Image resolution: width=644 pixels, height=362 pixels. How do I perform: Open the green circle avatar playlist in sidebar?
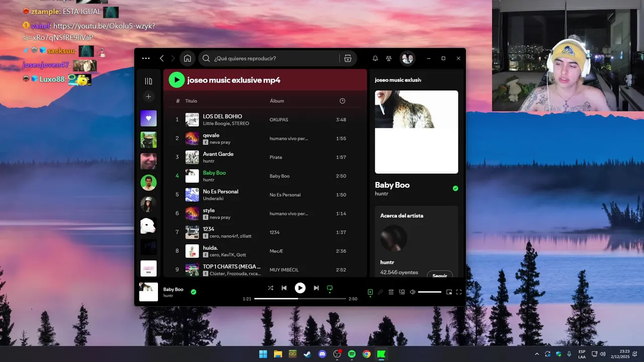[x=148, y=183]
